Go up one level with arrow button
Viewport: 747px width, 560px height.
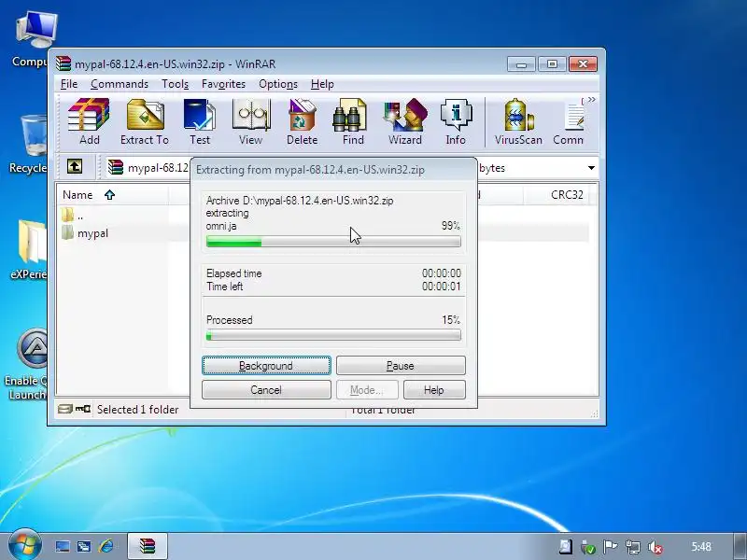click(x=75, y=167)
